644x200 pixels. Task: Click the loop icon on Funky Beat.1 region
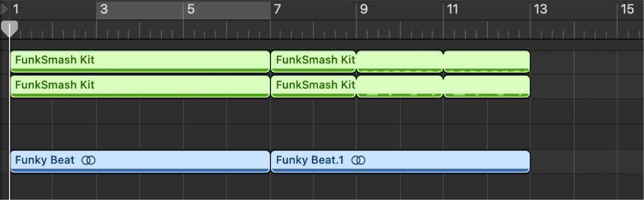click(359, 160)
